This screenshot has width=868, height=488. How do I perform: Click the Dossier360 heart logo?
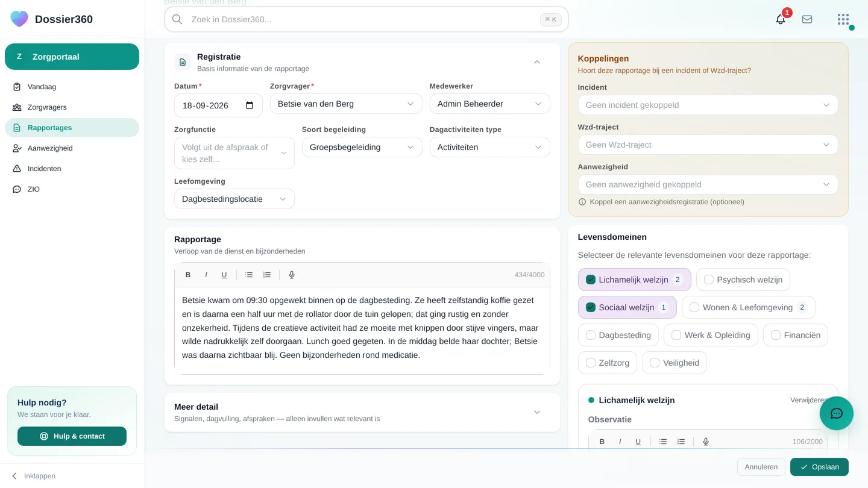[19, 19]
